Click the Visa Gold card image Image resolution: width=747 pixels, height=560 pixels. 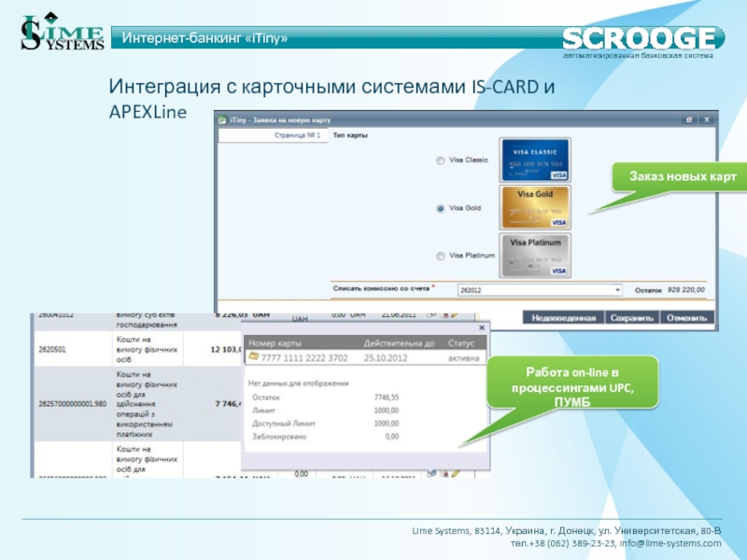[535, 207]
